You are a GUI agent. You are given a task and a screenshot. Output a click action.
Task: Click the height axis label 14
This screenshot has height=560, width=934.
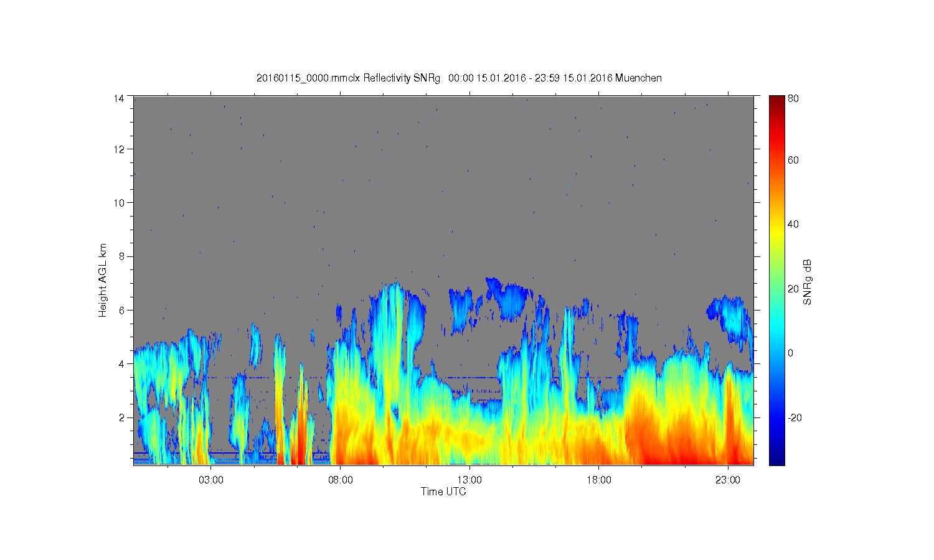click(x=118, y=98)
